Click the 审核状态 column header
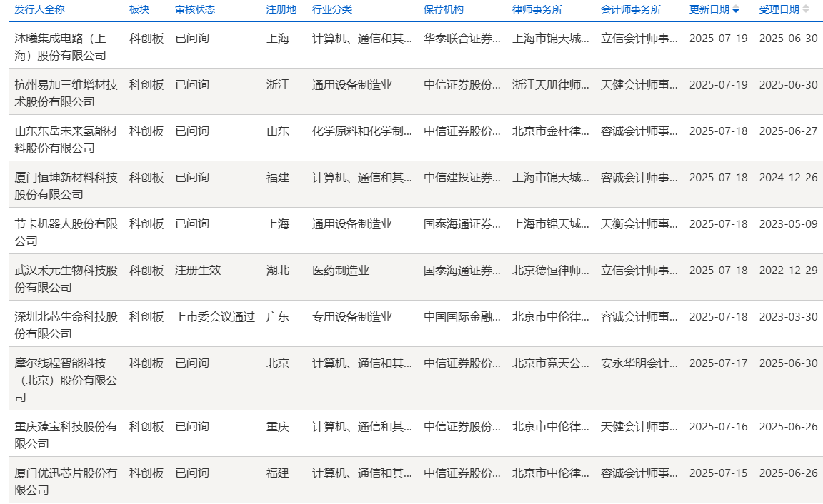823x504 pixels. click(195, 9)
